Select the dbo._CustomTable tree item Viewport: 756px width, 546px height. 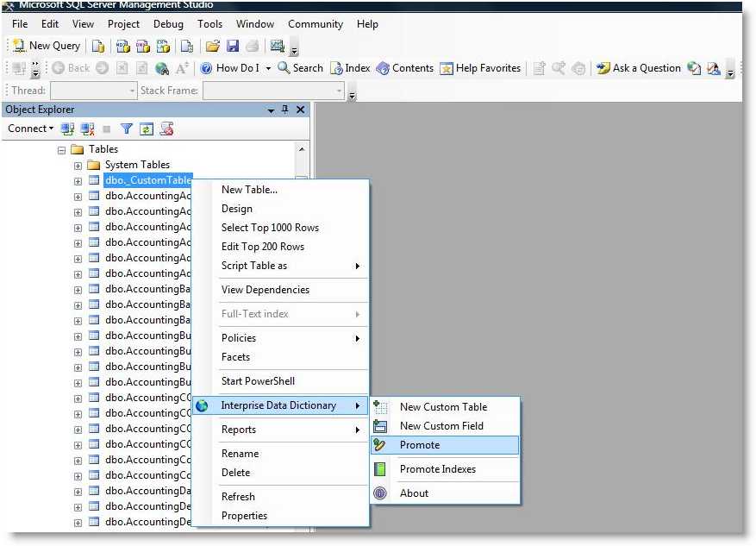[147, 180]
